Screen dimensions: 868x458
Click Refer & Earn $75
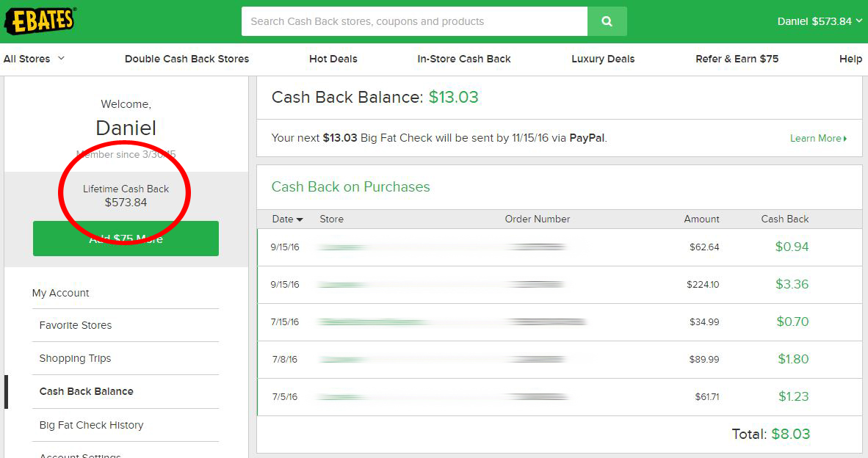737,59
